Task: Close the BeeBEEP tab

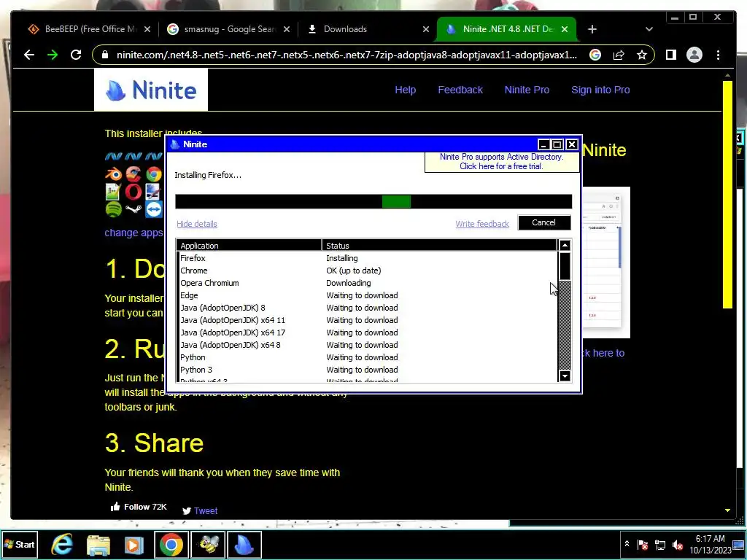Action: (x=147, y=29)
